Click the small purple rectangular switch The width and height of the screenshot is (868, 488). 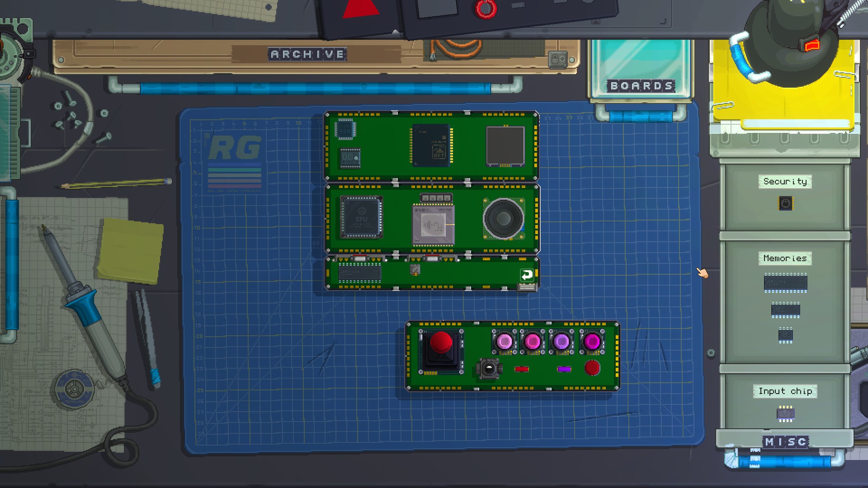tap(564, 369)
